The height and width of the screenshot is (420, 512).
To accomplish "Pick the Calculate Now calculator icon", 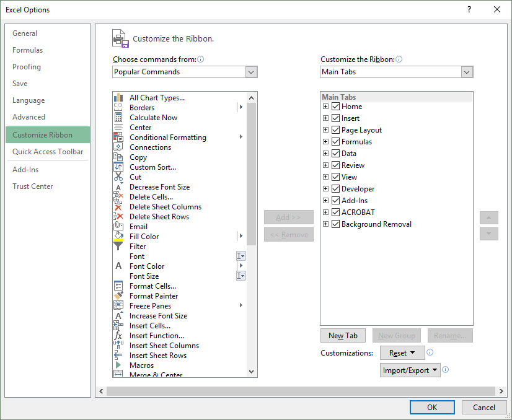I will click(x=118, y=118).
